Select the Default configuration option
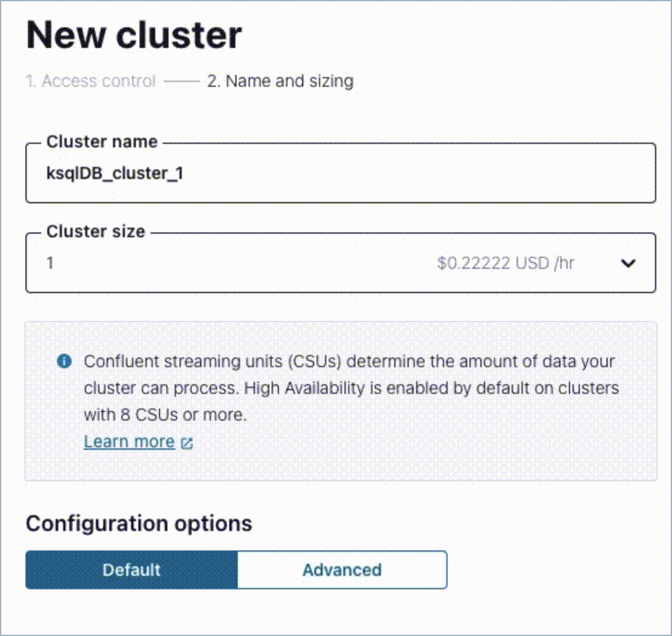This screenshot has width=672, height=636. click(x=132, y=570)
